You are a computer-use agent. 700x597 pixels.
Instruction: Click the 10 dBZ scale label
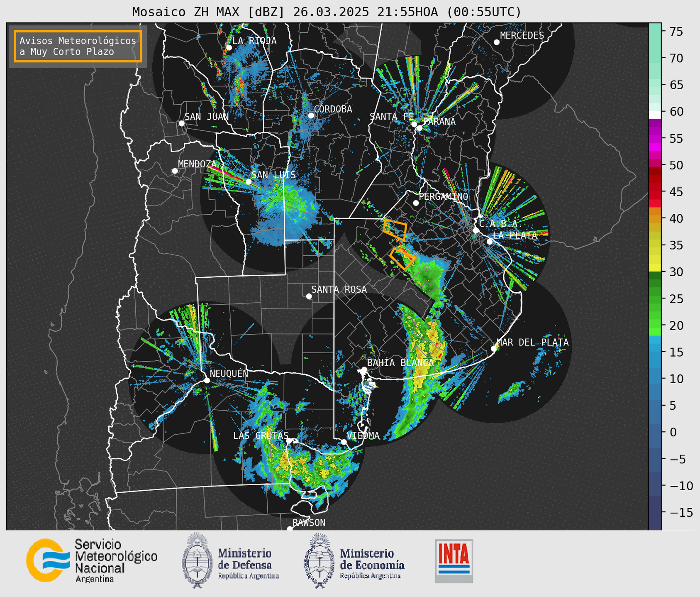pos(676,379)
